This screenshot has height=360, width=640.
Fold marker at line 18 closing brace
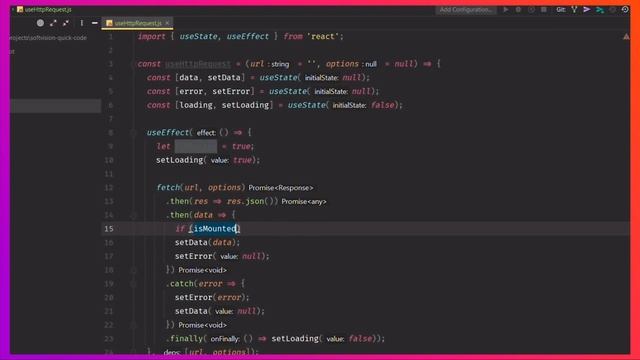click(133, 270)
